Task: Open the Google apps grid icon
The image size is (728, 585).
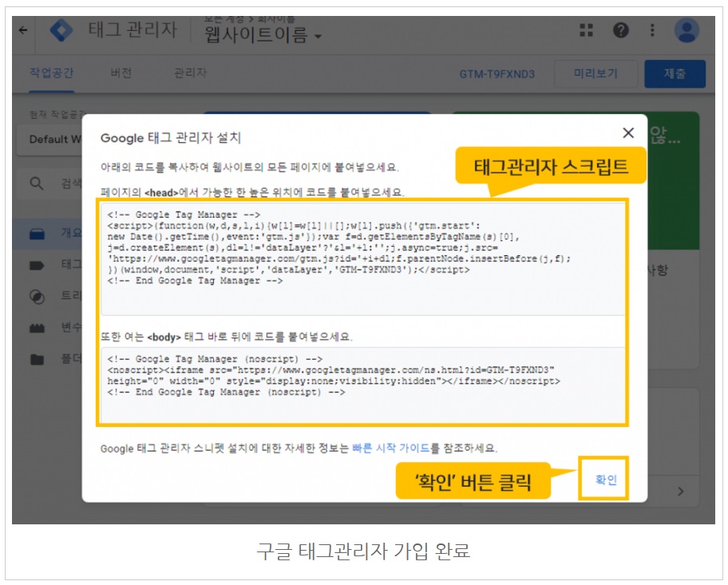Action: 587,30
